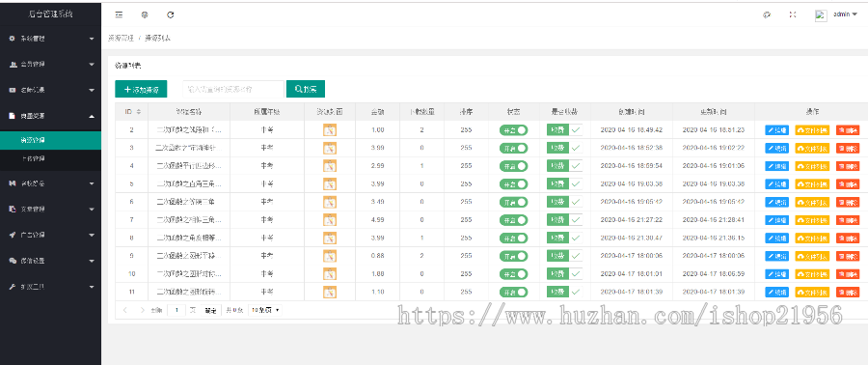This screenshot has height=365, width=868.
Task: Open the sidebar item with wrench icon
Action: point(50,287)
